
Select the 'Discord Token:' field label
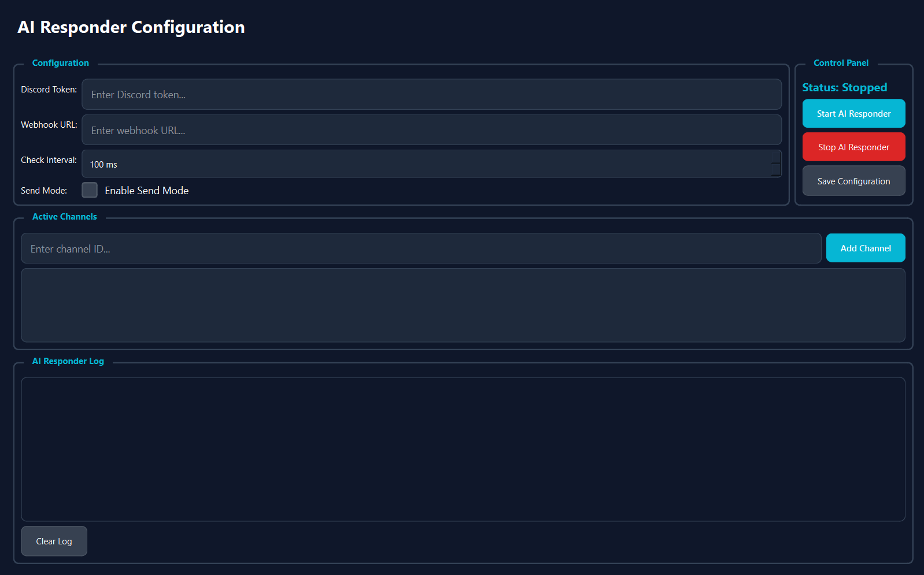(49, 90)
